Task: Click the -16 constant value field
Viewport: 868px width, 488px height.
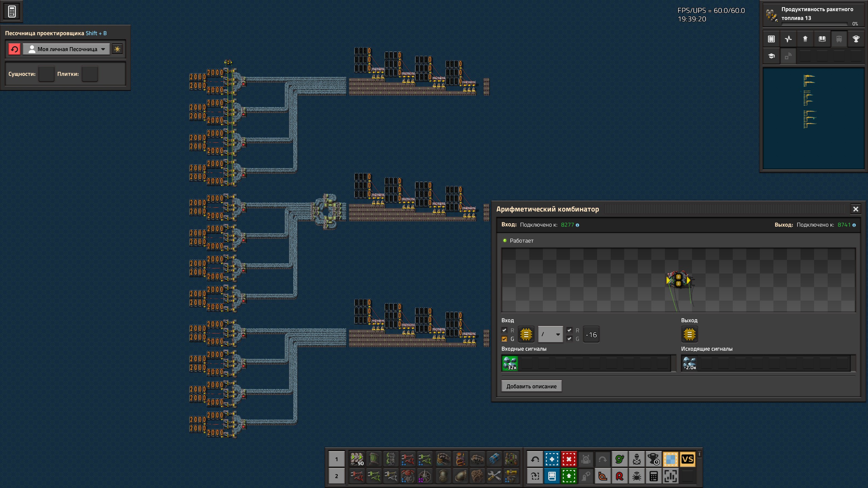Action: coord(591,334)
